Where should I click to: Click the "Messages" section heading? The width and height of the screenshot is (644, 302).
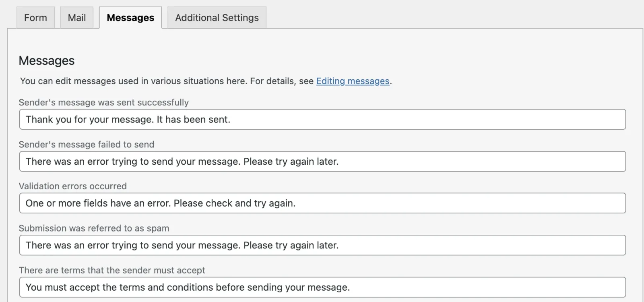pos(47,60)
